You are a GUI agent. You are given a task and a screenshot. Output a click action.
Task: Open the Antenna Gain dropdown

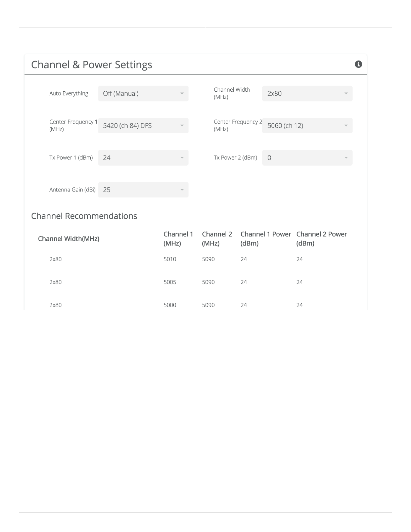143,190
